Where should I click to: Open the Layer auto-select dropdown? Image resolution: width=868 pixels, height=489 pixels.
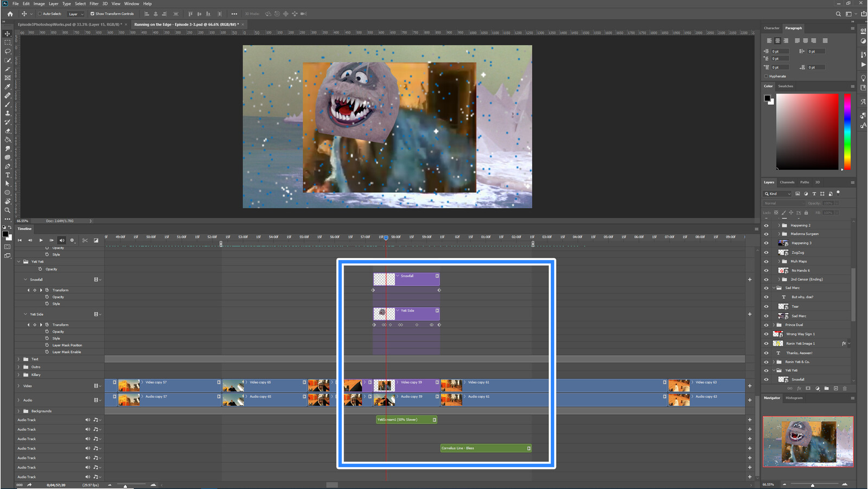click(75, 14)
